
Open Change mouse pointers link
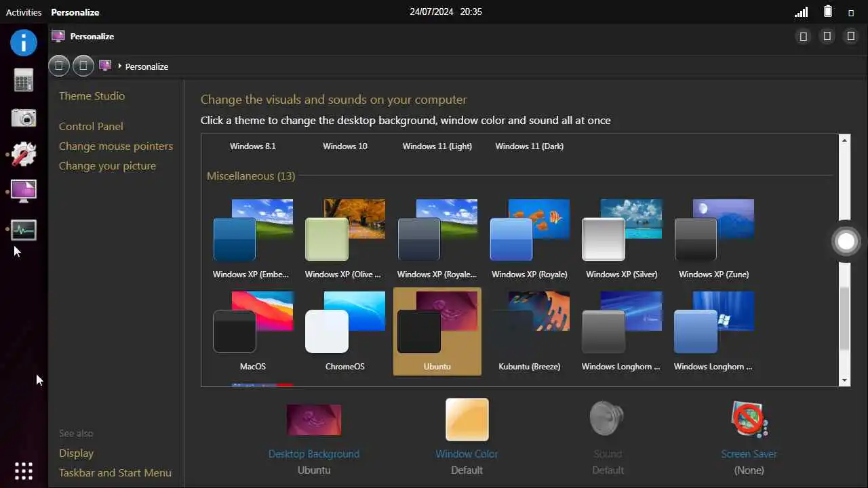click(x=116, y=146)
